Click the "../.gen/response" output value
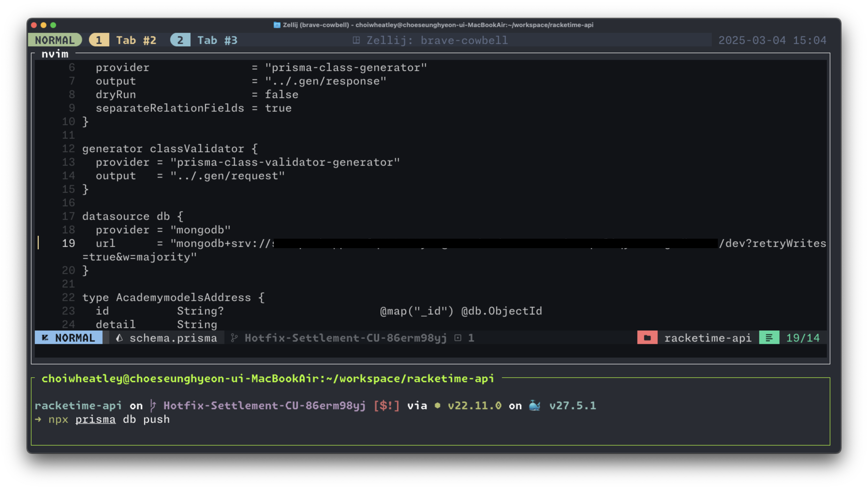The image size is (868, 489). click(x=325, y=81)
